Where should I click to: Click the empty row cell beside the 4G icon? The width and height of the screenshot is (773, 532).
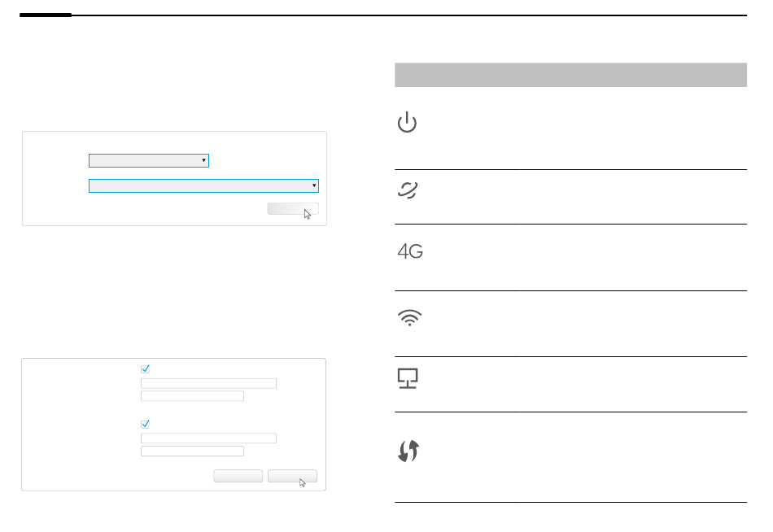(x=633, y=257)
